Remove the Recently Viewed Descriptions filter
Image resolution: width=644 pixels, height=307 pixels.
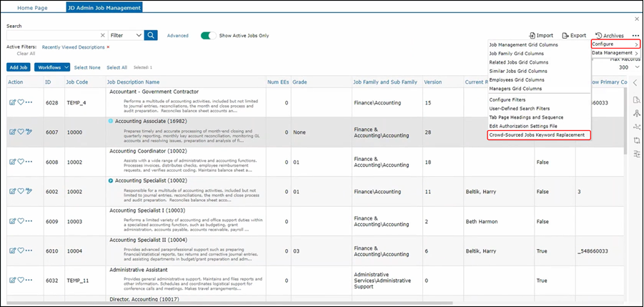tap(108, 47)
